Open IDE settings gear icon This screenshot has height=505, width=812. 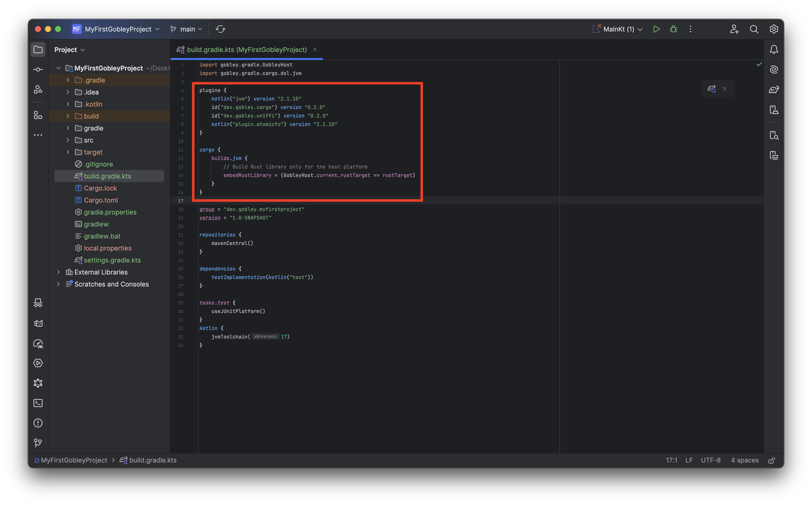coord(773,29)
